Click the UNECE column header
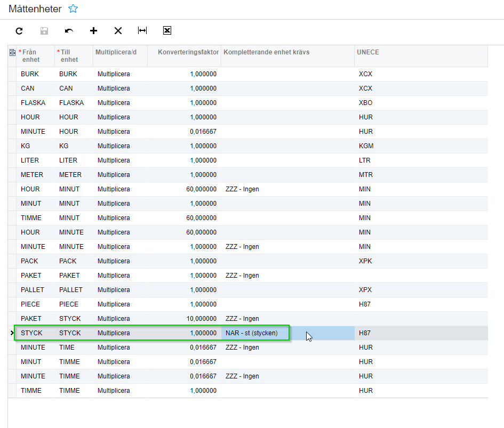The height and width of the screenshot is (428, 504). pyautogui.click(x=369, y=52)
